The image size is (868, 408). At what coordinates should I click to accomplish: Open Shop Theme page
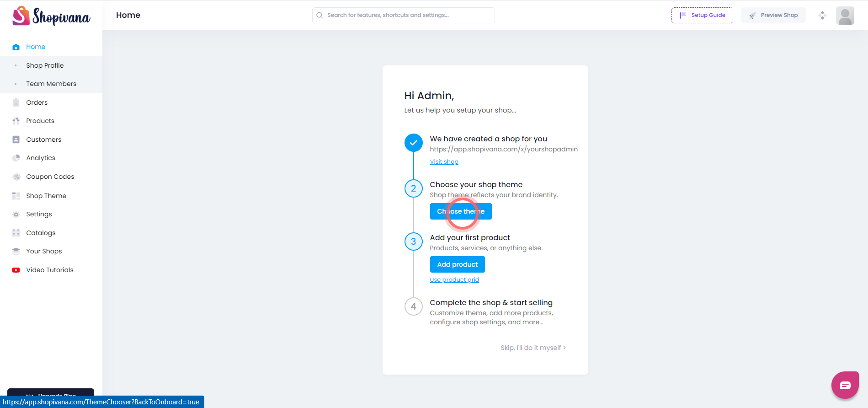point(46,196)
